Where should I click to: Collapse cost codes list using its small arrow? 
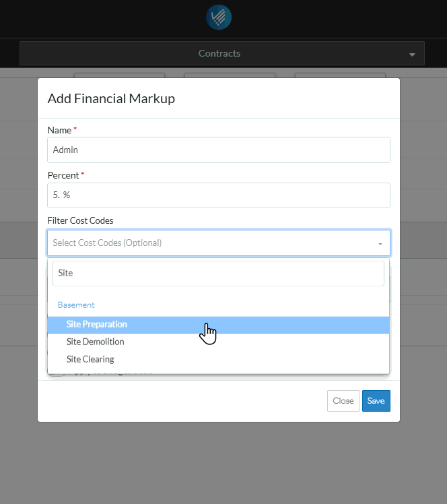[380, 243]
